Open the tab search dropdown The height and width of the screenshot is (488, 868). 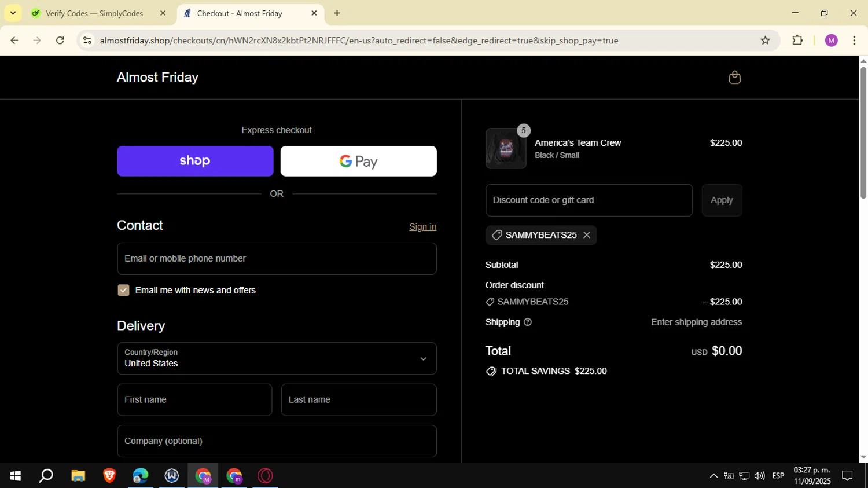13,13
